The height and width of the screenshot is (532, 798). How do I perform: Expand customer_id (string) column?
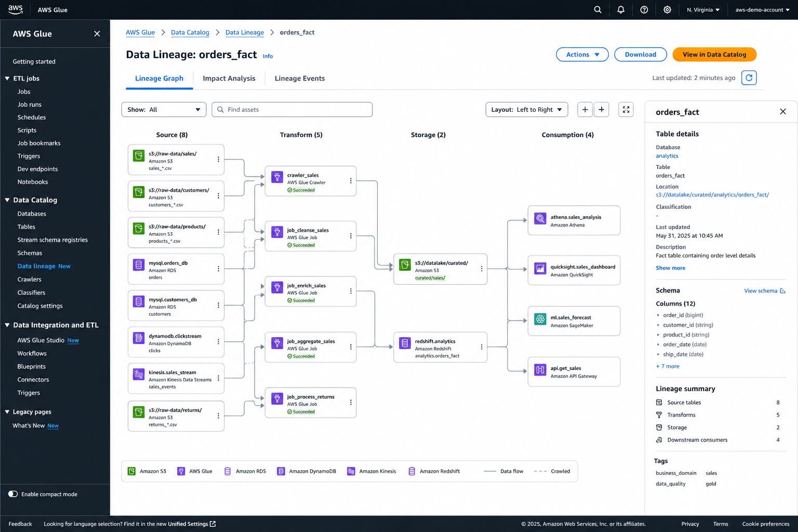658,325
